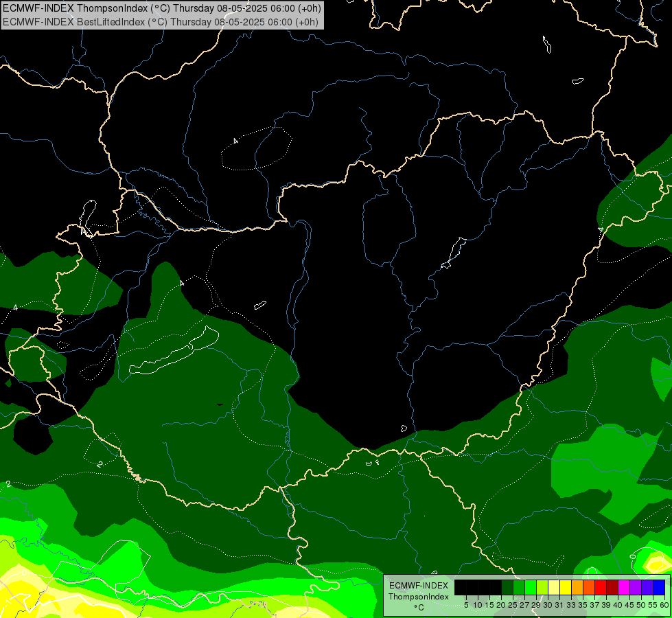672x618 pixels.
Task: Click the BestLiftedIndex header line at top
Action: click(161, 22)
